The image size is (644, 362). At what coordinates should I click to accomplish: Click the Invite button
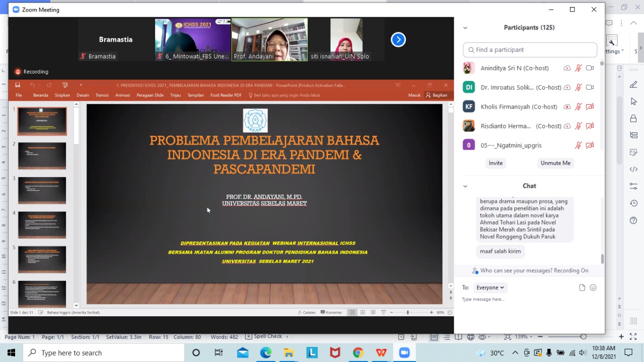(x=496, y=163)
